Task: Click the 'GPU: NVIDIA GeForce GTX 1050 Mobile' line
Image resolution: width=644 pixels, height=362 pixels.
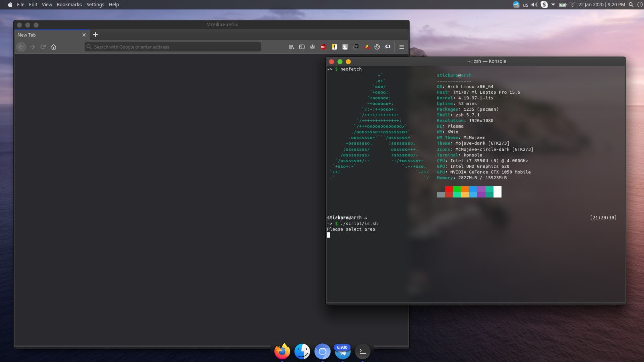Action: coord(484,172)
